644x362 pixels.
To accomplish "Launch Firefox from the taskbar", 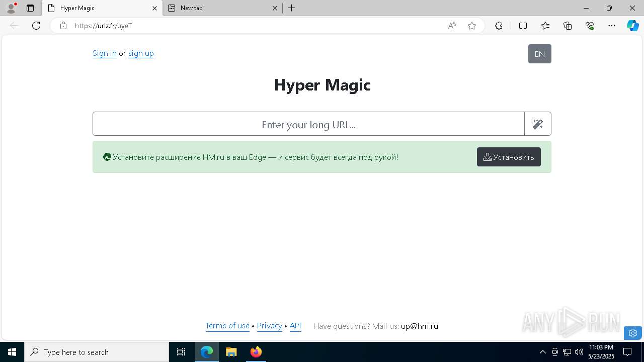I will click(x=256, y=352).
